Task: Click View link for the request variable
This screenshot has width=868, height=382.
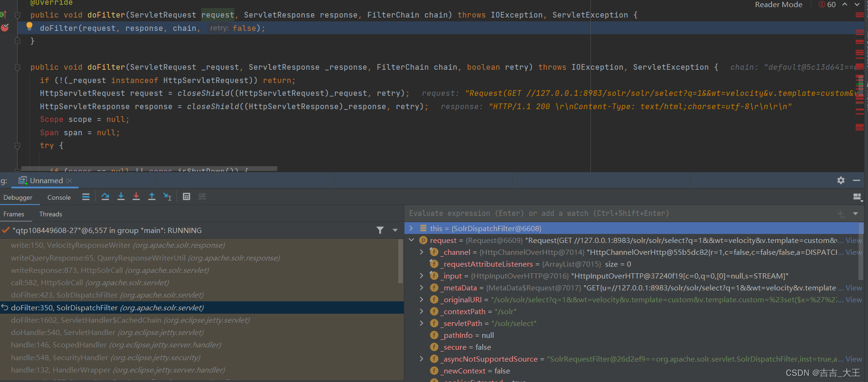Action: point(854,241)
